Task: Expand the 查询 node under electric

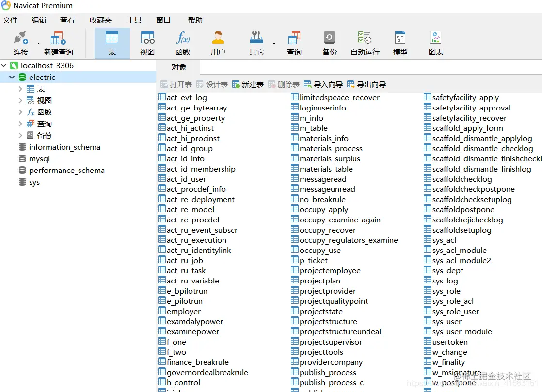Action: tap(20, 124)
